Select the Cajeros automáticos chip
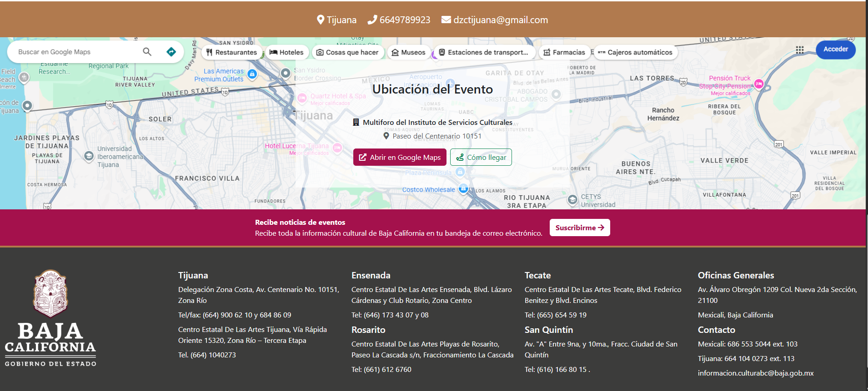The image size is (868, 391). click(x=635, y=52)
